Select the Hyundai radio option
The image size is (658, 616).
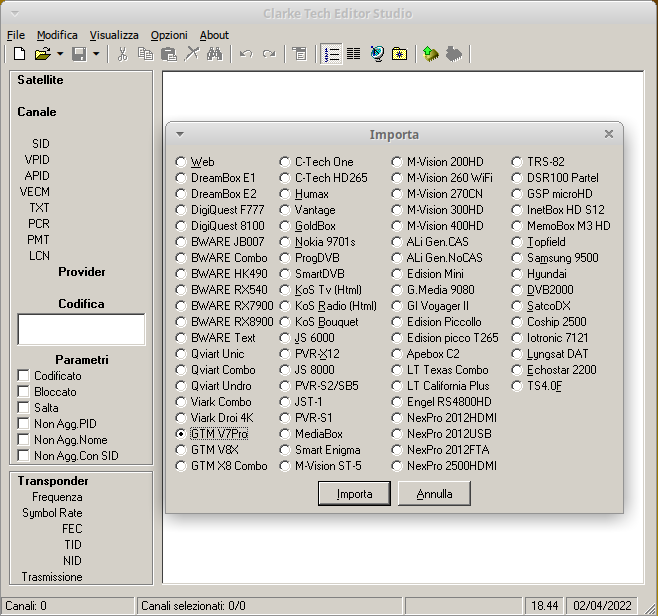tap(517, 274)
